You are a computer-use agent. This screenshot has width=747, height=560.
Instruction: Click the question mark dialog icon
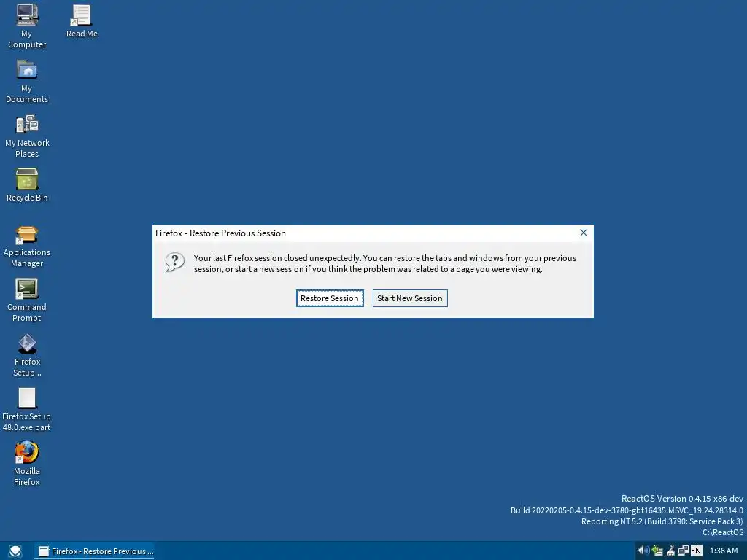[175, 262]
